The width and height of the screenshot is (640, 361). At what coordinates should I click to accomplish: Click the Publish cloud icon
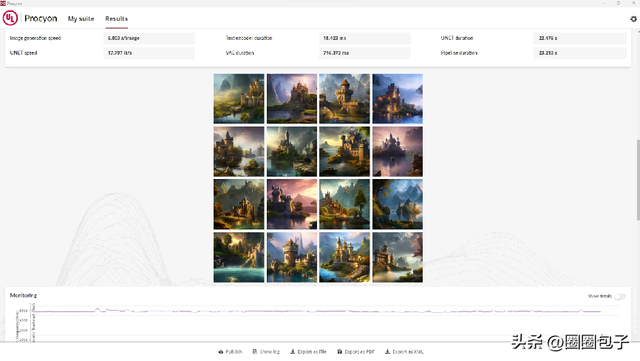tap(221, 352)
